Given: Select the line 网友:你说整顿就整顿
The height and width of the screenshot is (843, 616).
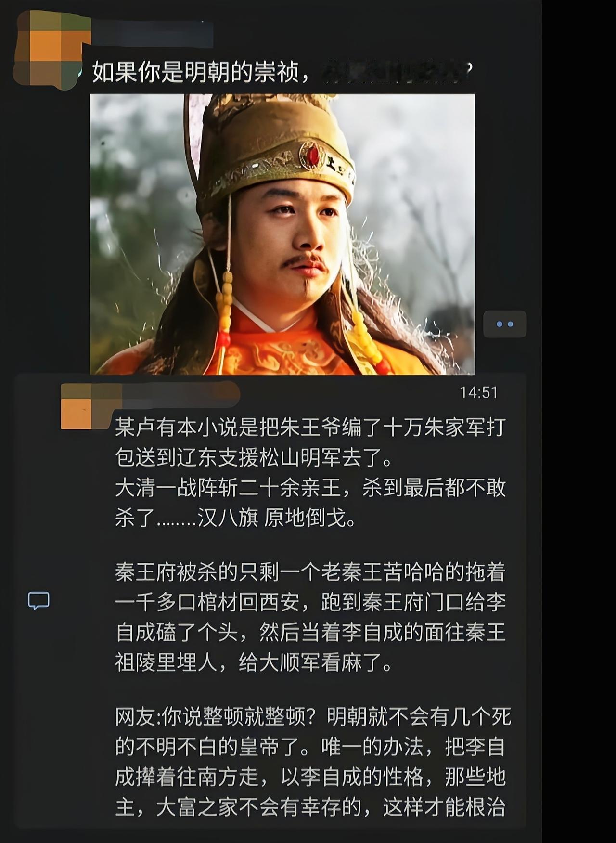Looking at the screenshot, I should [313, 717].
